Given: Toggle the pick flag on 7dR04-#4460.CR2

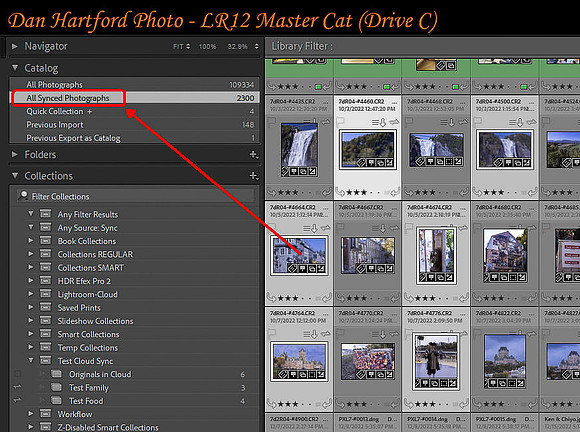Looking at the screenshot, I should tap(340, 122).
